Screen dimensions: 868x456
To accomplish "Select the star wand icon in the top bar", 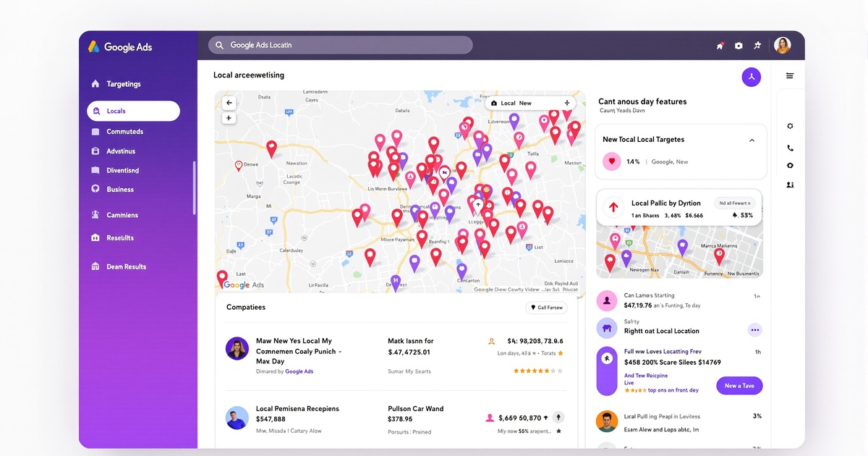I will click(757, 45).
